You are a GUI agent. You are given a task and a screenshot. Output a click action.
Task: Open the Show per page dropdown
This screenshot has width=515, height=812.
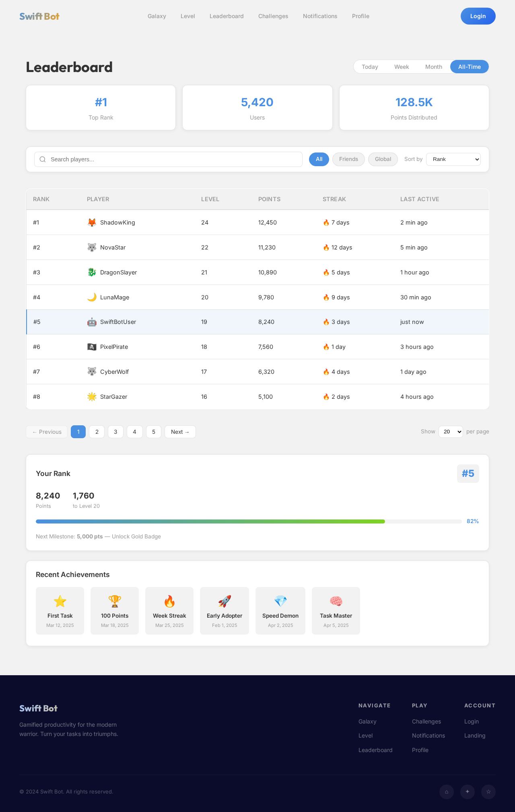tap(451, 432)
